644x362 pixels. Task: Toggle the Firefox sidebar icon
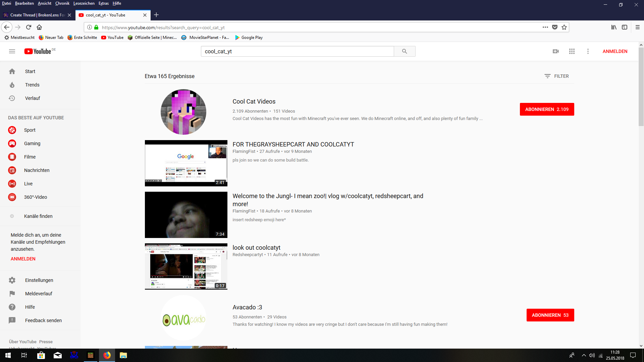625,27
